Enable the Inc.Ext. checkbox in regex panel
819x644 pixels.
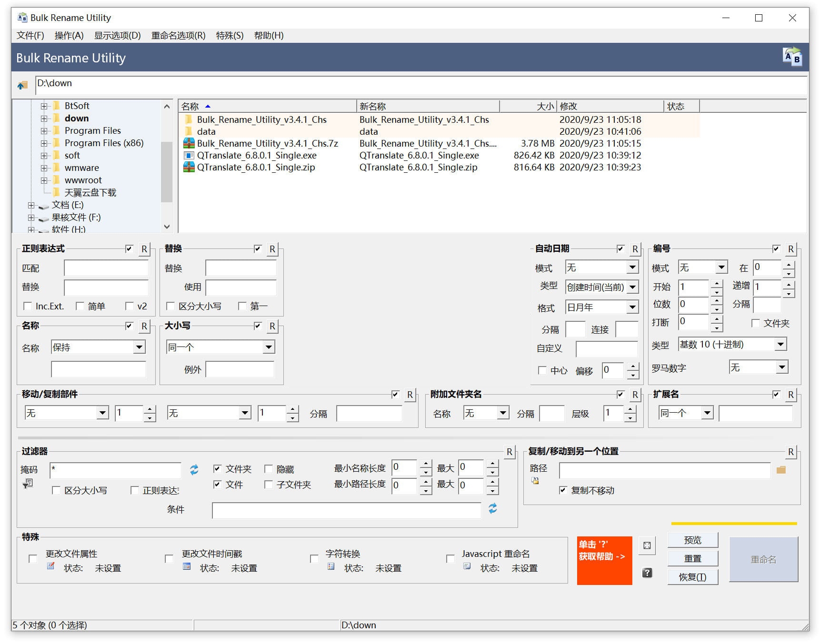point(28,306)
